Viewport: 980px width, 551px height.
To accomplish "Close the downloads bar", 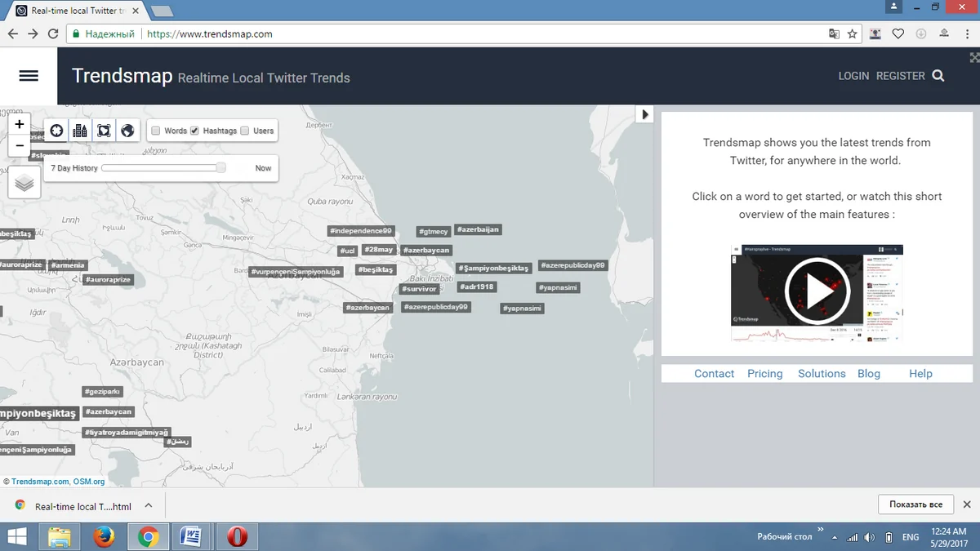I will 967,504.
